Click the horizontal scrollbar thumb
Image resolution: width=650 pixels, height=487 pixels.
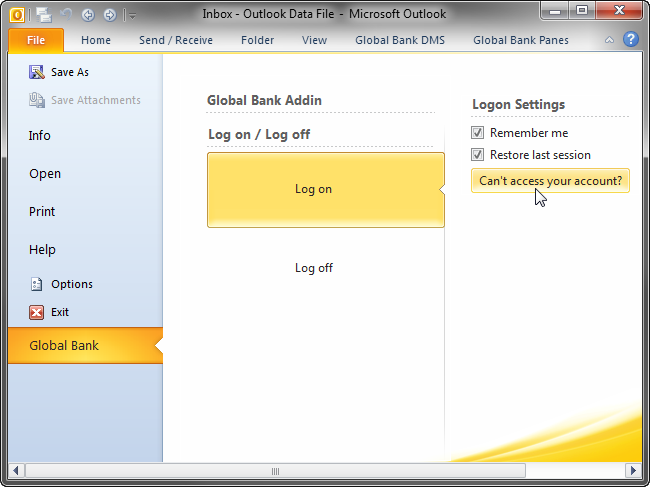(275, 471)
